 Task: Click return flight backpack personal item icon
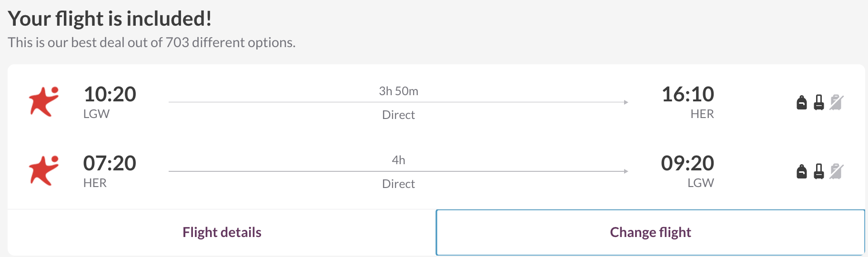(802, 171)
